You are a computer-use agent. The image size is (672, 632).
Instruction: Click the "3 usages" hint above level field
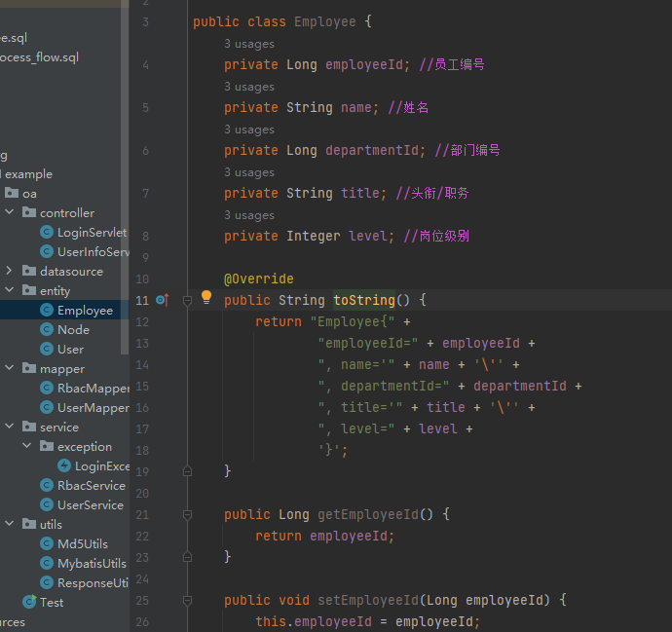click(249, 215)
